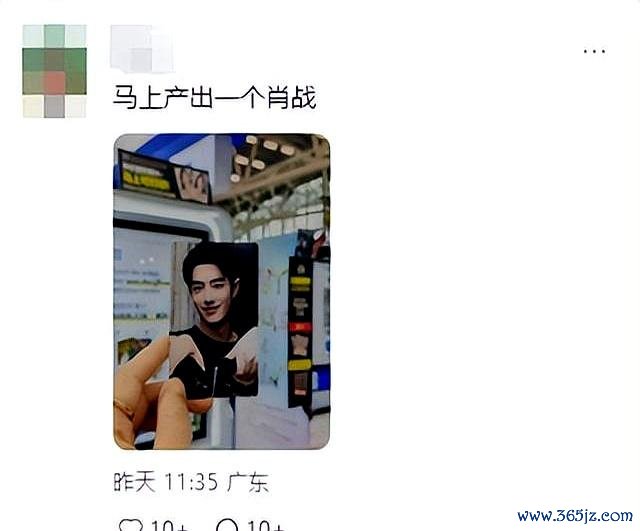Open the attached photo in the post
640x531 pixels.
coord(222,291)
